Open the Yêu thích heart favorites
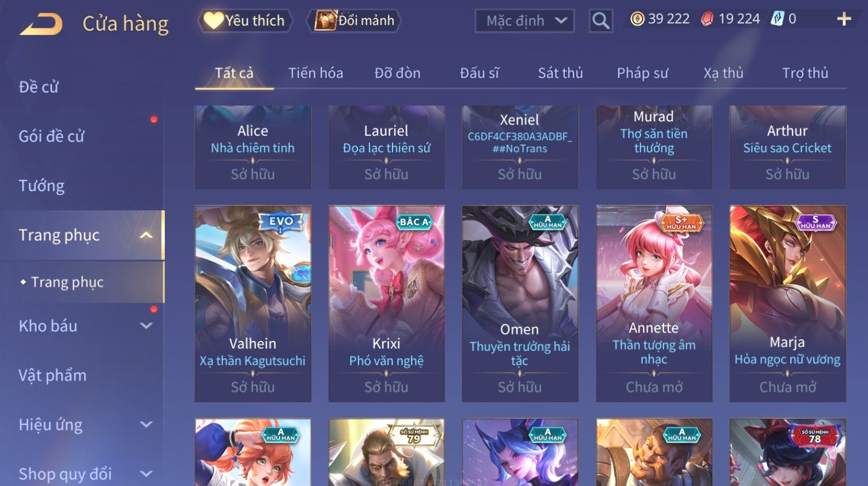The height and width of the screenshot is (486, 868). click(245, 21)
